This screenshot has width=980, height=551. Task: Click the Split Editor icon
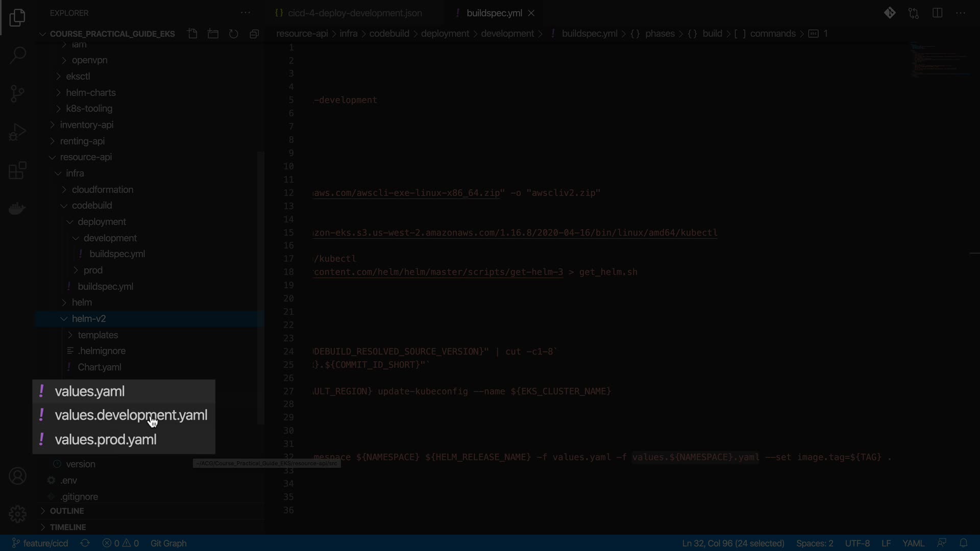[937, 13]
